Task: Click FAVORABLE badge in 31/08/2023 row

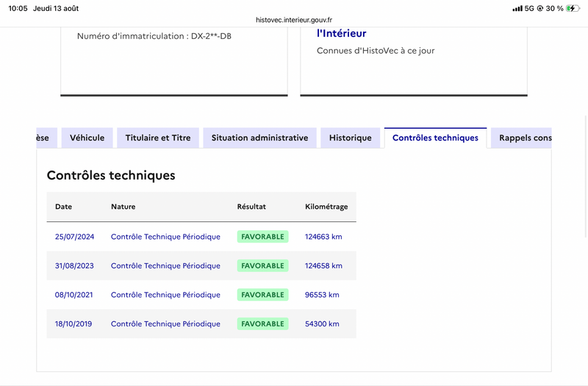Action: click(x=262, y=265)
